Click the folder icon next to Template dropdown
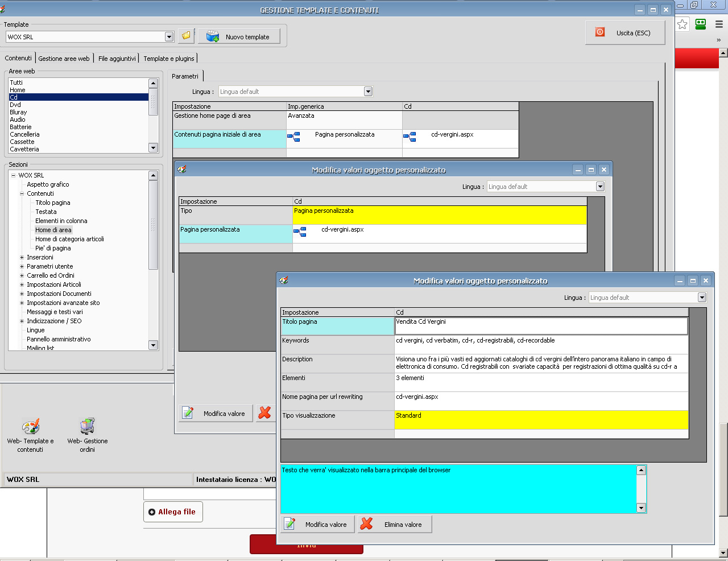The height and width of the screenshot is (561, 728). (186, 36)
